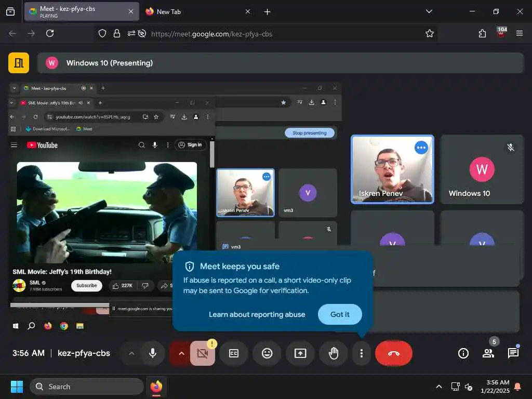This screenshot has height=399, width=532.
Task: Open meeting details info icon
Action: (x=463, y=353)
